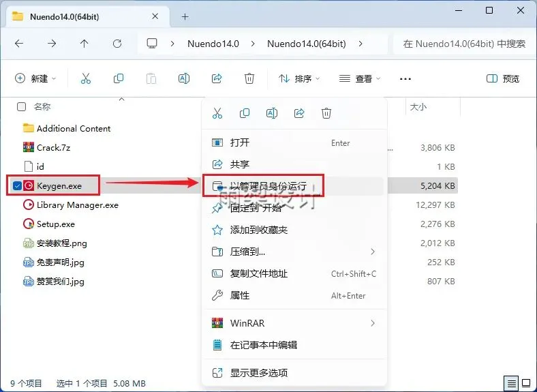Refresh the folder view

(117, 44)
